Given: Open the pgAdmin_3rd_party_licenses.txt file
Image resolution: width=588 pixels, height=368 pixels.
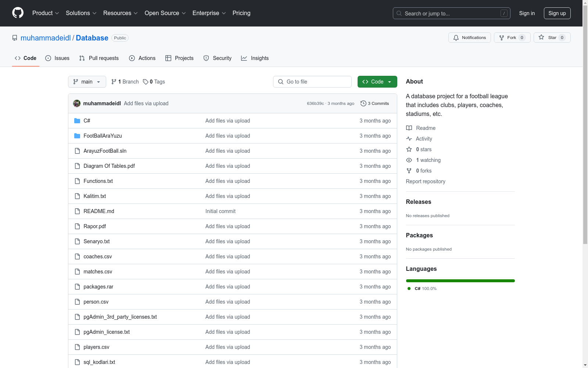Looking at the screenshot, I should pos(120,317).
